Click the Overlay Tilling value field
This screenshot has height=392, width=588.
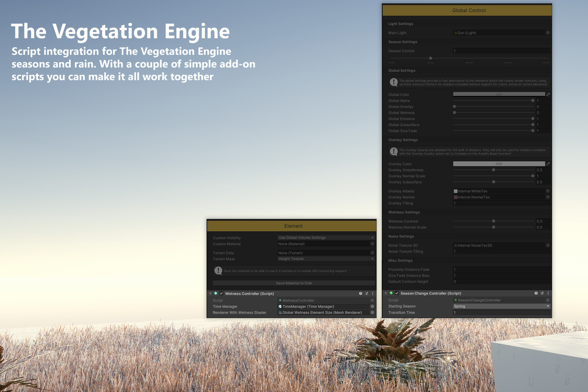pos(502,203)
